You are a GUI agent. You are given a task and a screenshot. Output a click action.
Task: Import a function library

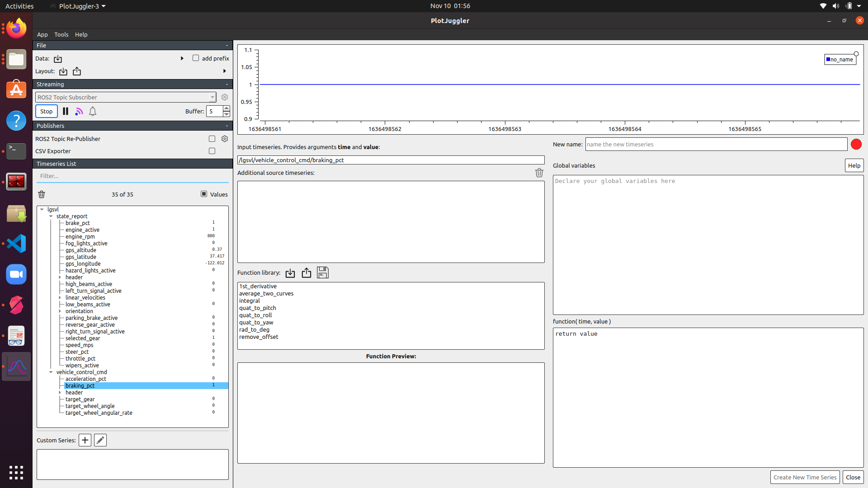(290, 273)
